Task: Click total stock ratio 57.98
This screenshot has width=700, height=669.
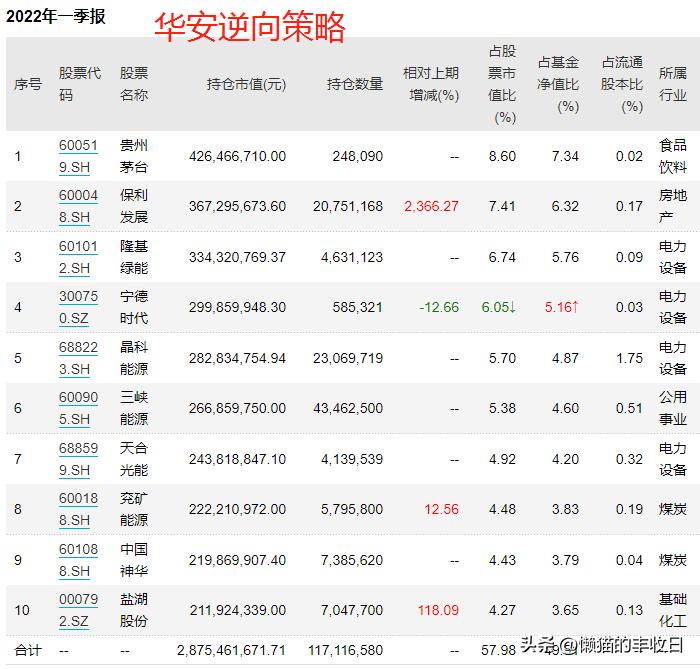Action: click(x=499, y=650)
